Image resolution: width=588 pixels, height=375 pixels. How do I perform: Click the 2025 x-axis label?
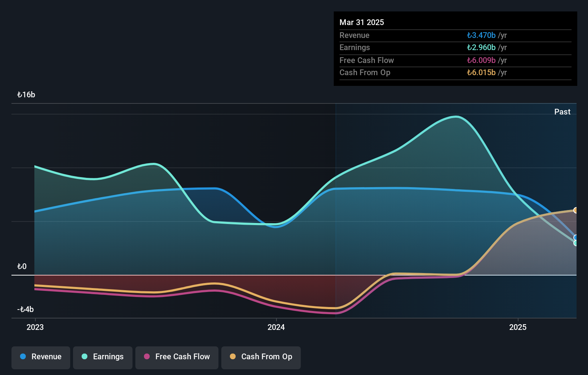point(518,327)
